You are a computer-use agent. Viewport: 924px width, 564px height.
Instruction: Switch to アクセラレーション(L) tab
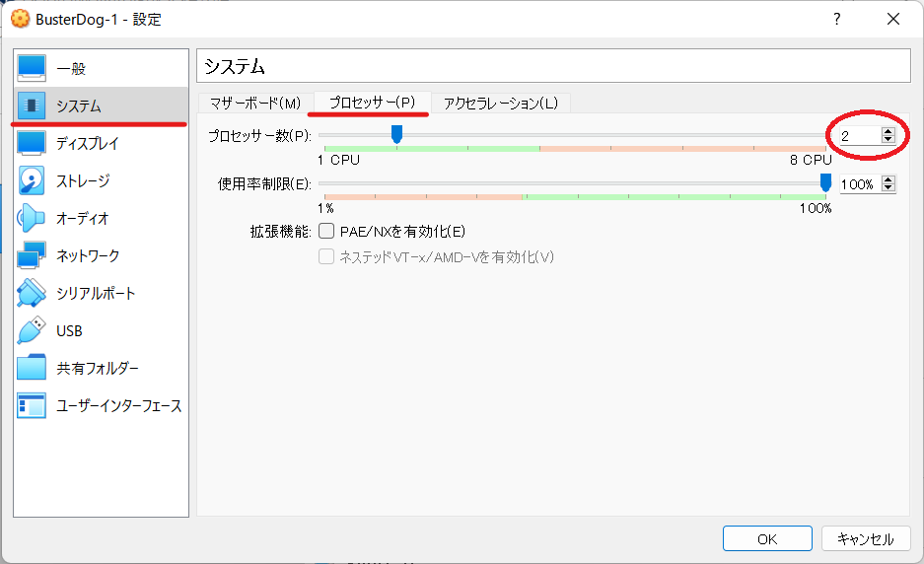(500, 104)
